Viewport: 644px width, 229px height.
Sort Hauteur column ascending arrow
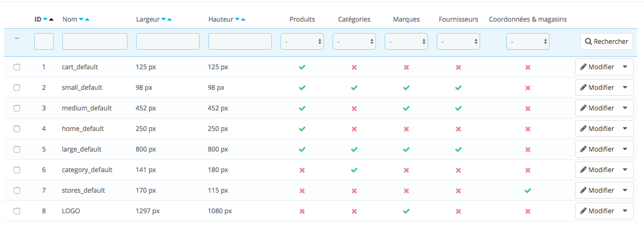pos(243,19)
